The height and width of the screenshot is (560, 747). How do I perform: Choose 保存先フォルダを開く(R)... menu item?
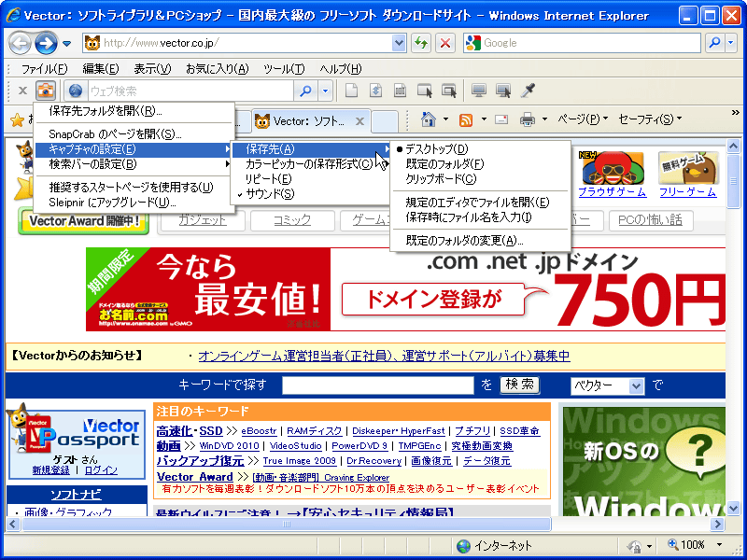[134, 111]
